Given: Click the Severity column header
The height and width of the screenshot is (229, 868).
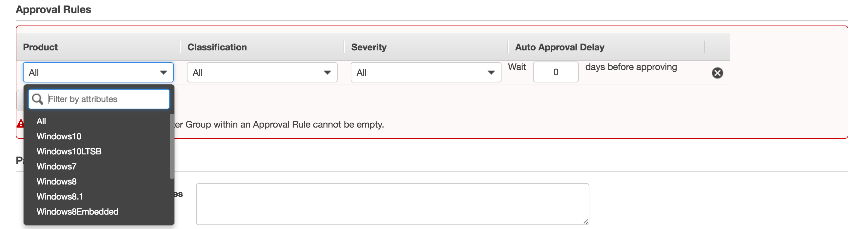Looking at the screenshot, I should 369,47.
